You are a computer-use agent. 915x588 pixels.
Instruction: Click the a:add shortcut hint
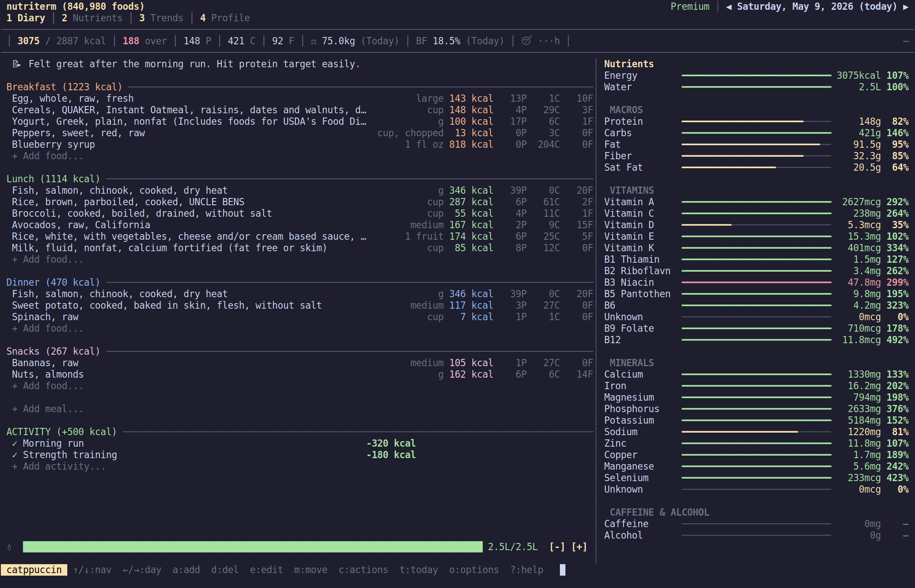coord(186,570)
